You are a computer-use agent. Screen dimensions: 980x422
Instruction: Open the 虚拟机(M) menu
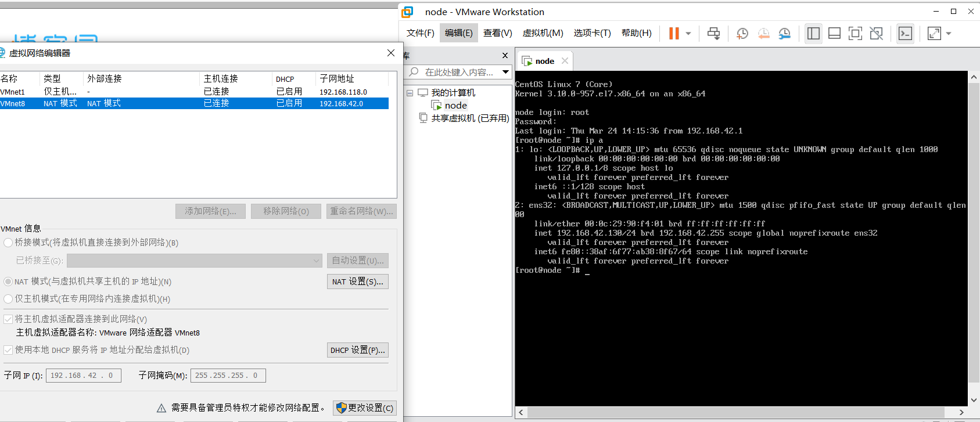[x=543, y=33]
